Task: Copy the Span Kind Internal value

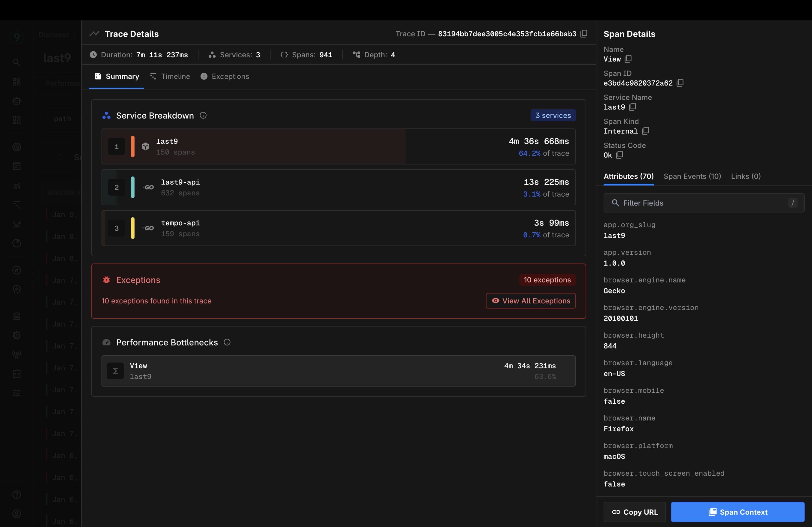Action: (x=645, y=131)
